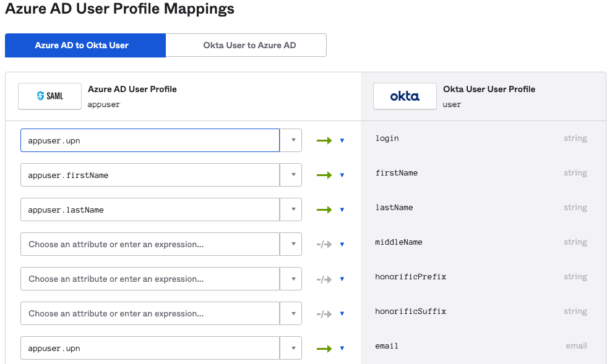Expand attribute list for the middleName mapping field
The image size is (612, 364).
coord(291,244)
